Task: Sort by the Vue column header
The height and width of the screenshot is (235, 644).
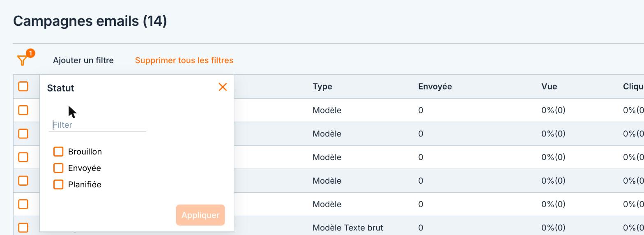Action: pos(549,87)
